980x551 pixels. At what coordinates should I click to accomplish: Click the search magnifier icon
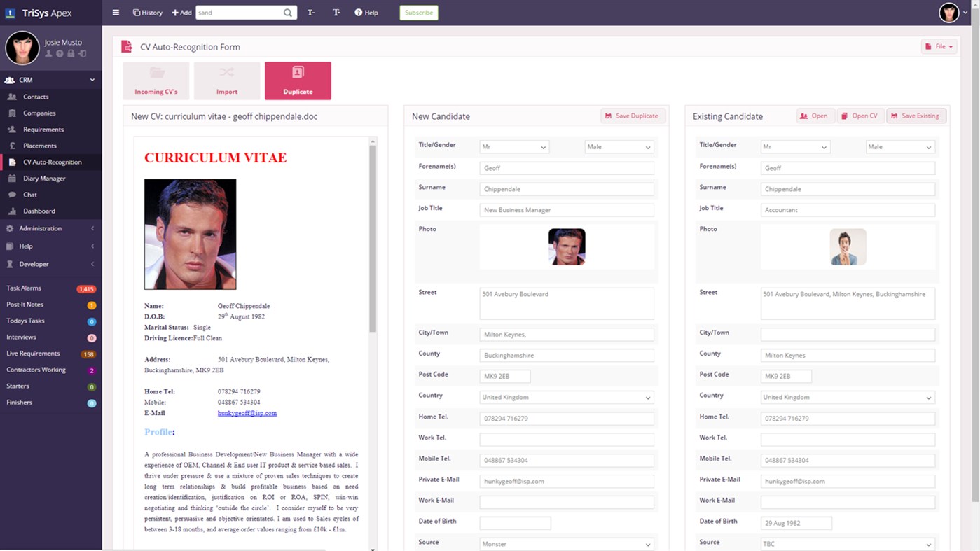click(287, 12)
